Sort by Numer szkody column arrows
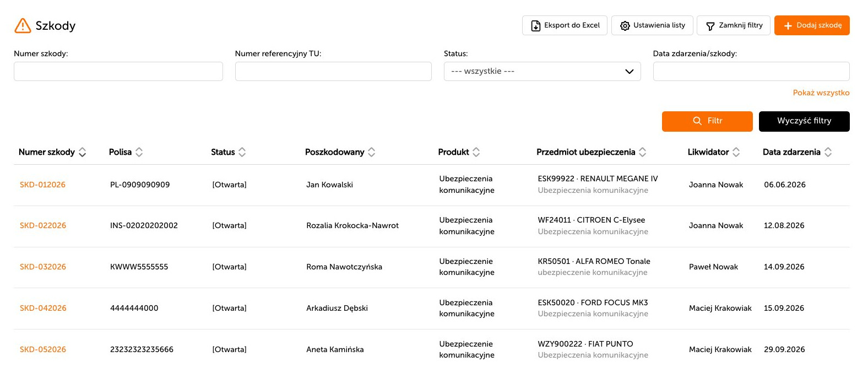The width and height of the screenshot is (868, 378). pos(83,152)
